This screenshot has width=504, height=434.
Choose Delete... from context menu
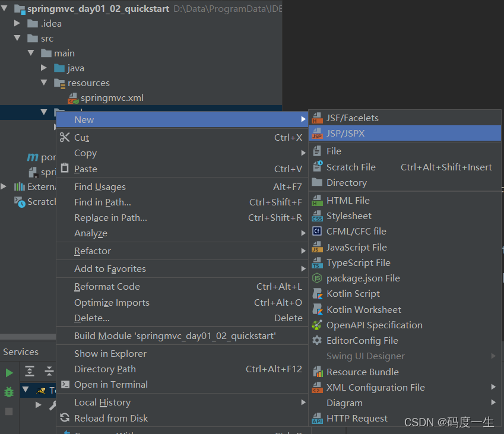click(x=182, y=318)
